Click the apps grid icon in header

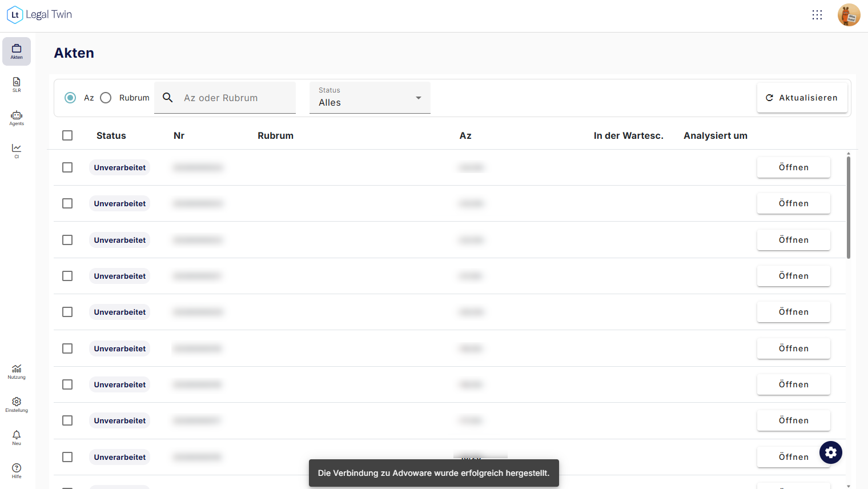[817, 15]
